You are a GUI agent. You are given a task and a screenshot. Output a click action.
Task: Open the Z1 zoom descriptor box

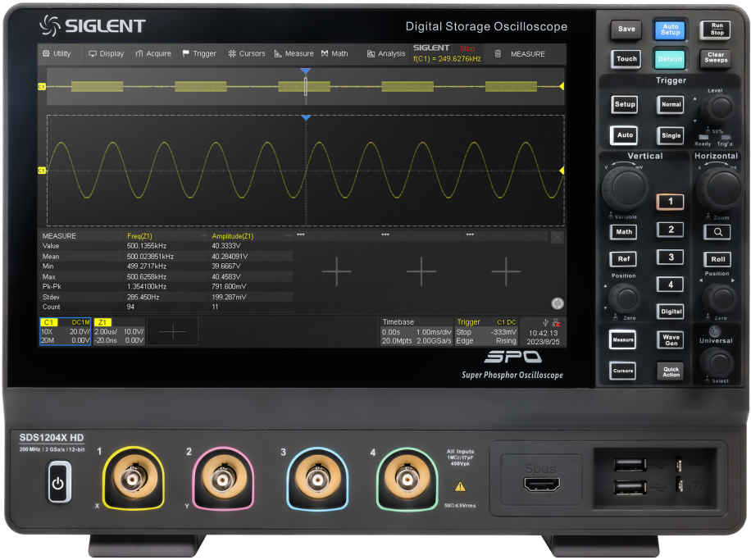coord(119,331)
